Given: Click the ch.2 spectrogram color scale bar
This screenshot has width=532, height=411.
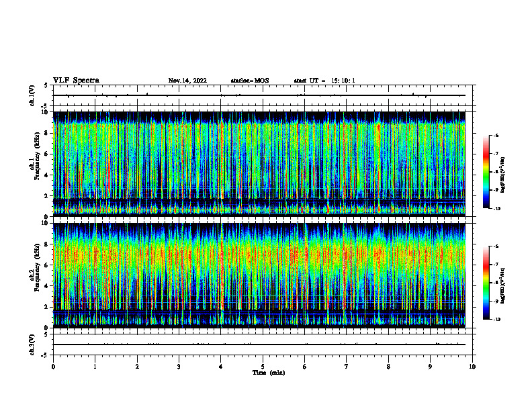Looking at the screenshot, I should coord(486,283).
